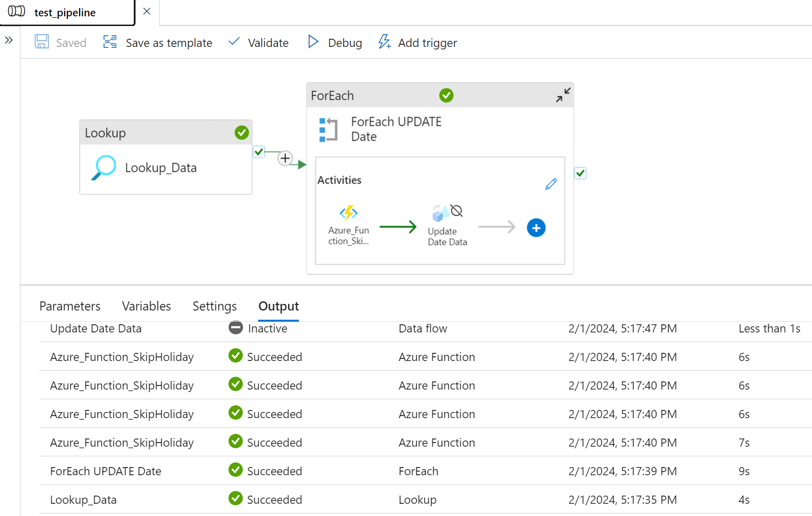Click the Lookup success output checkbox connector

tap(259, 151)
